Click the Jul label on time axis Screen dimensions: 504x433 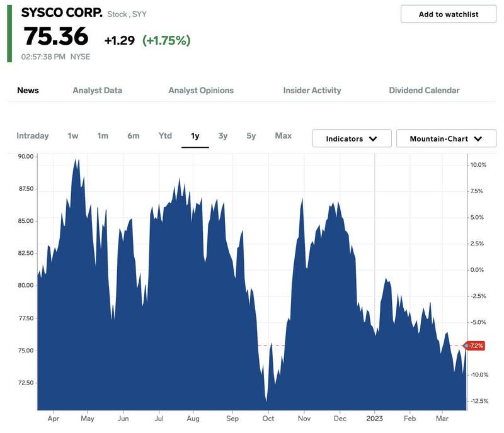[x=159, y=419]
